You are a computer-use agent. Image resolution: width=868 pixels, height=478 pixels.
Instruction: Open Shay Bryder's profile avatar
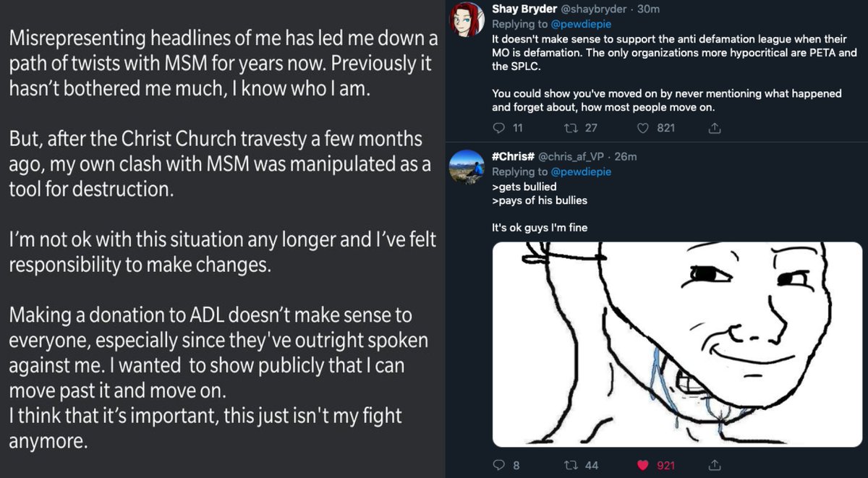(468, 19)
